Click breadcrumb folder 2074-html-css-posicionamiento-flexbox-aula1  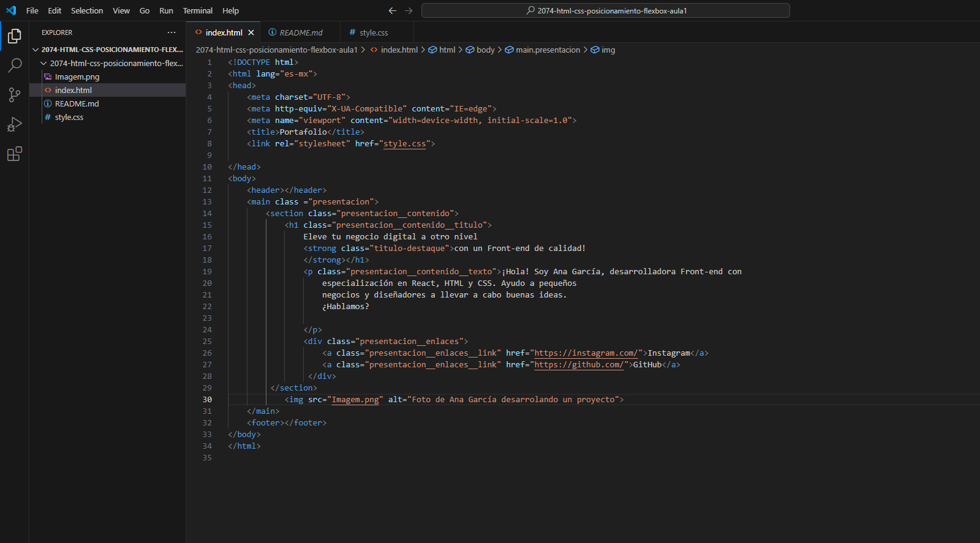click(276, 50)
